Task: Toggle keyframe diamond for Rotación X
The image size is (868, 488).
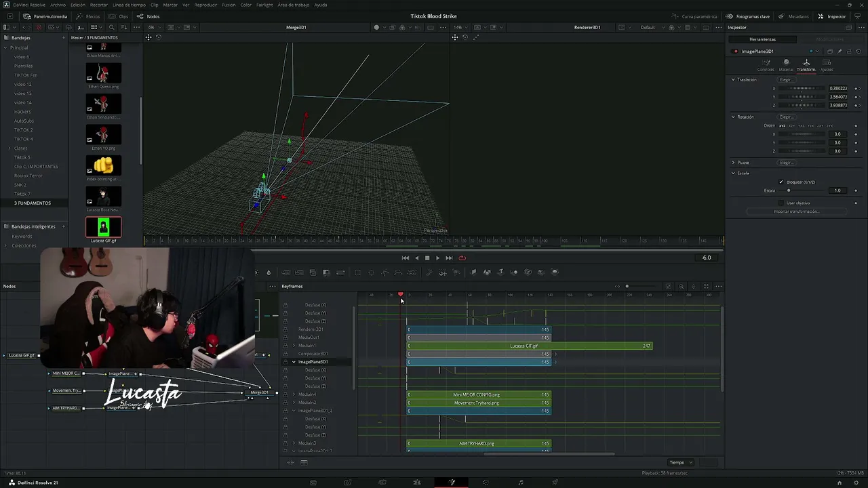Action: click(x=856, y=134)
